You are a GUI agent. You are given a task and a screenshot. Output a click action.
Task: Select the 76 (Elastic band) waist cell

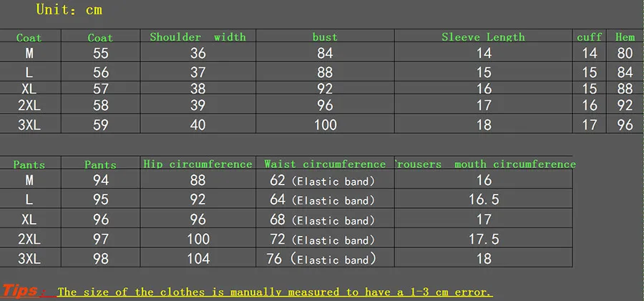click(321, 259)
